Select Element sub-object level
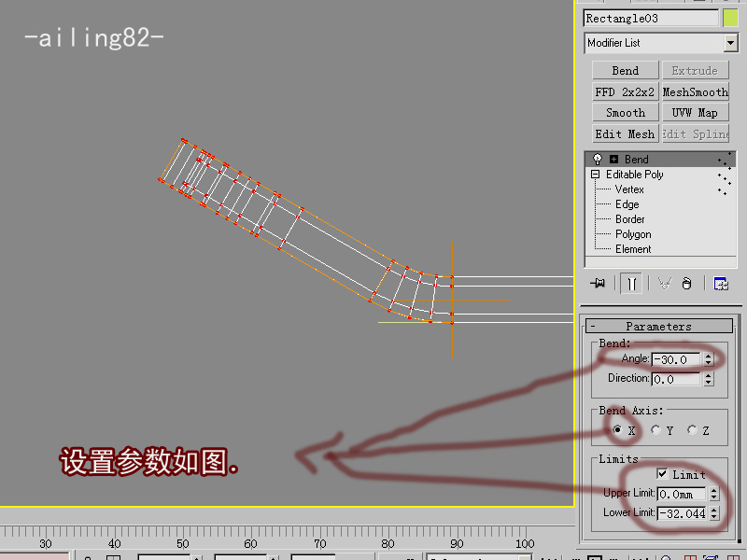 [633, 249]
